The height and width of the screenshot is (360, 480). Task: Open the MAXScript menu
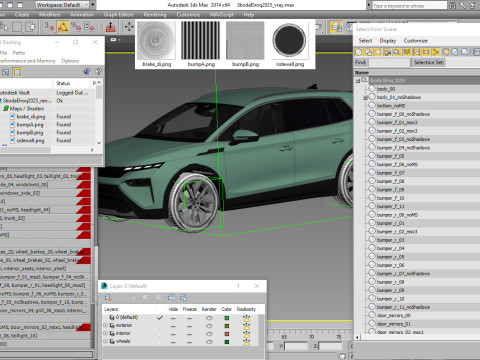(x=221, y=15)
